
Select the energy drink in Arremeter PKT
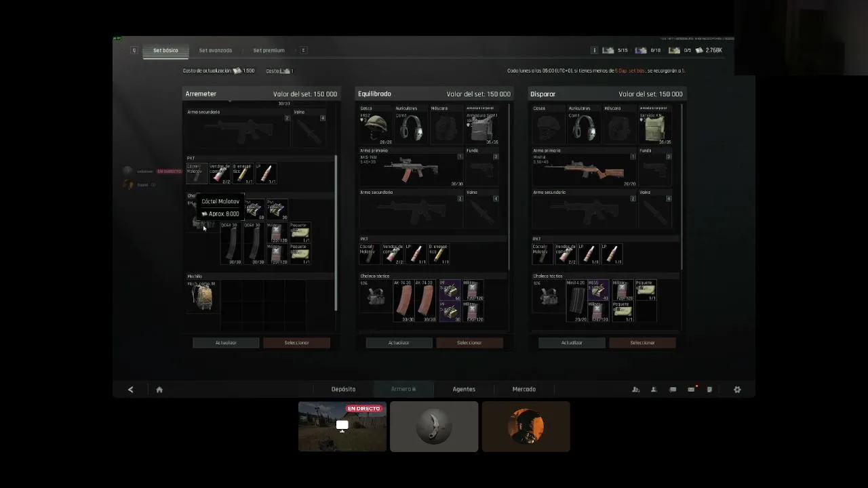click(242, 174)
